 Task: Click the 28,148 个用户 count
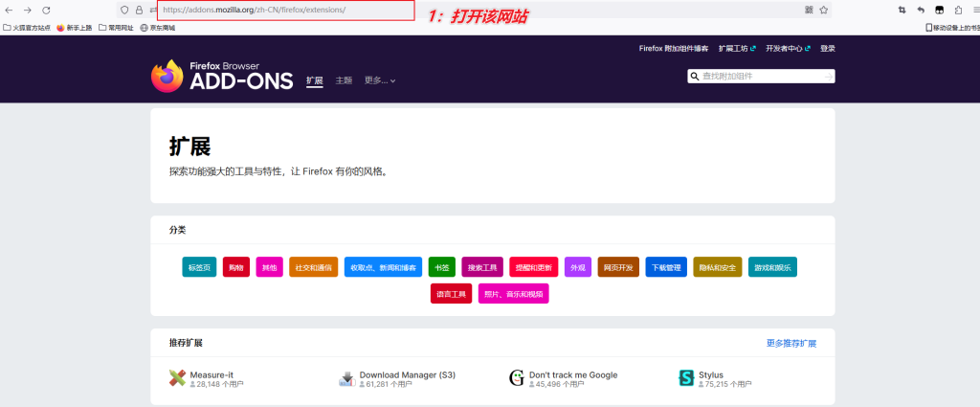216,384
